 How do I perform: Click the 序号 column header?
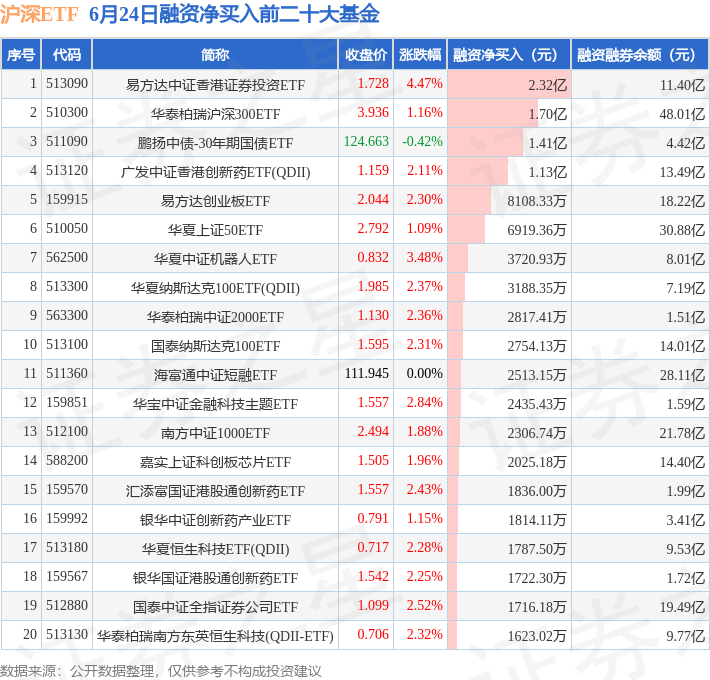coord(21,54)
